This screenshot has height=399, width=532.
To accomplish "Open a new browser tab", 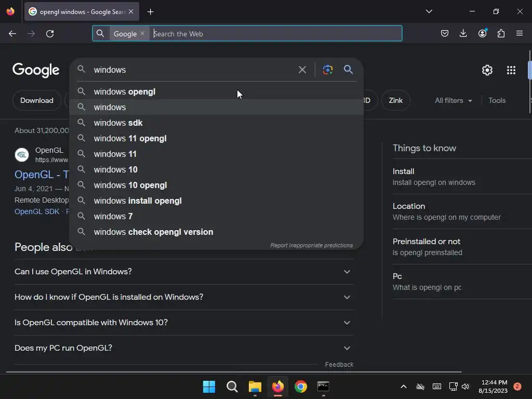I will [150, 12].
